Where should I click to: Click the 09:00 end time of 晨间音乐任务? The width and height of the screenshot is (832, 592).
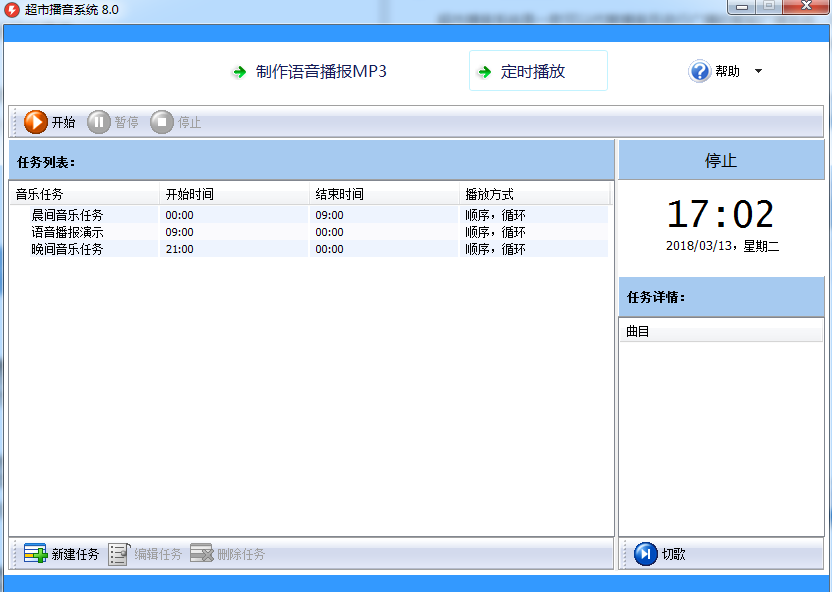tap(330, 215)
